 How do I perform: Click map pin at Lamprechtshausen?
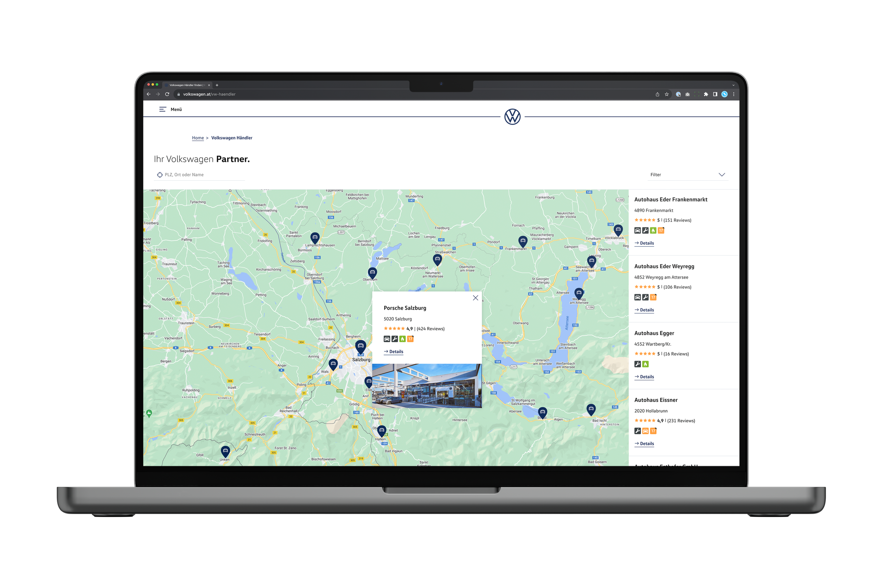(315, 238)
